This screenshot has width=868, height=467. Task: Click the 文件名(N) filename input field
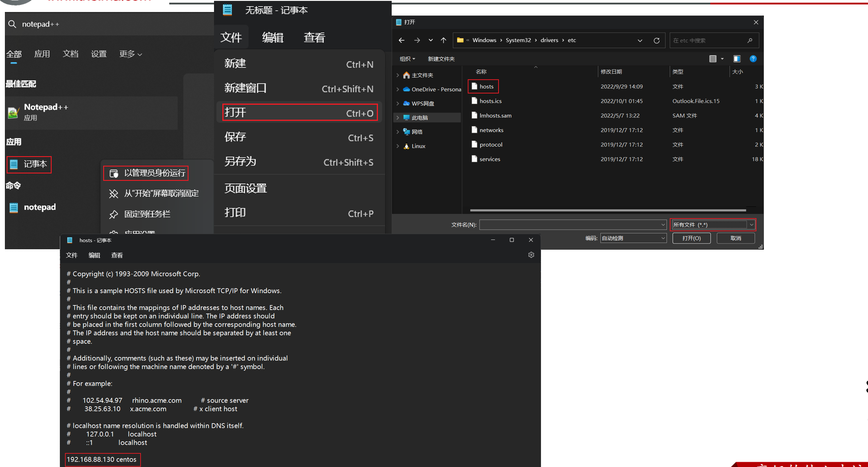tap(572, 225)
